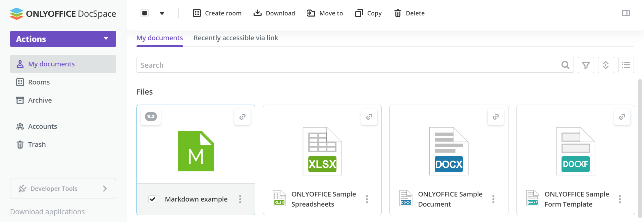Viewport: 644px width, 222px height.
Task: Click the search magnifier icon
Action: pyautogui.click(x=565, y=65)
